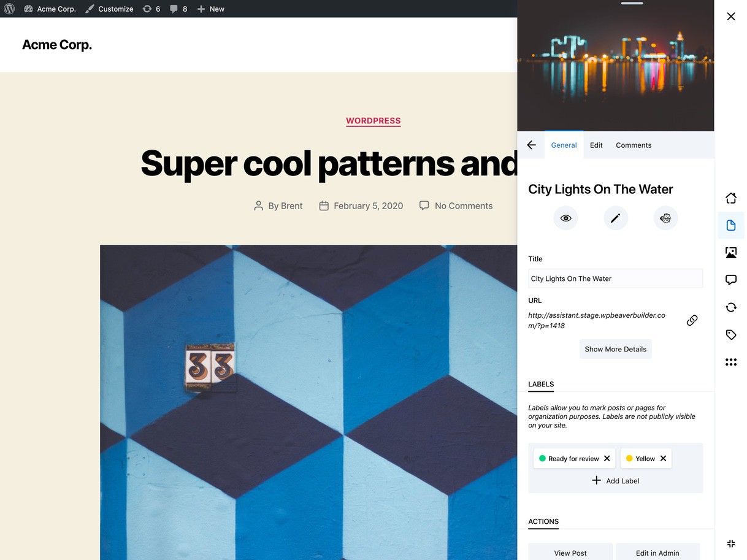Screen dimensions: 747x560
Task: Click the Title input field
Action: click(x=615, y=278)
